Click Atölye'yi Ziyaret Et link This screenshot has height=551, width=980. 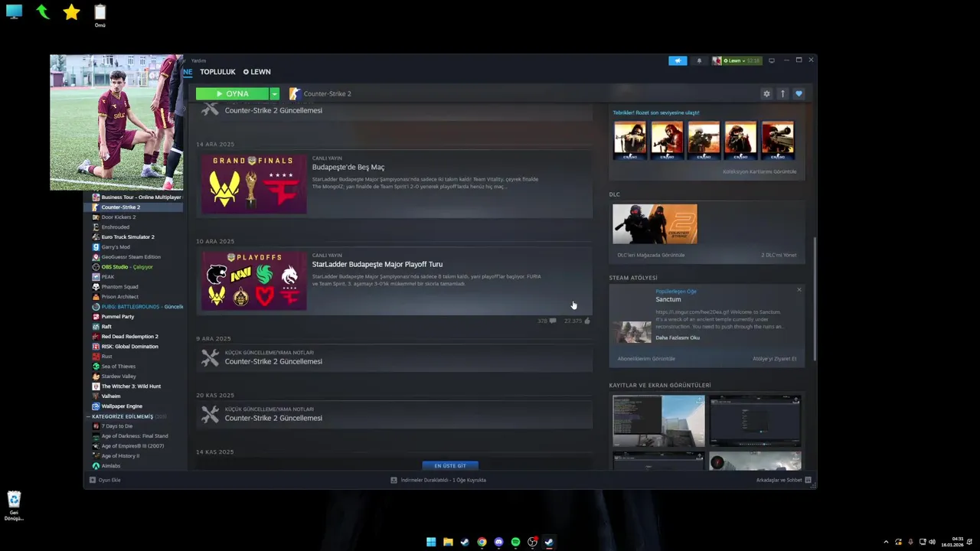[x=774, y=359]
